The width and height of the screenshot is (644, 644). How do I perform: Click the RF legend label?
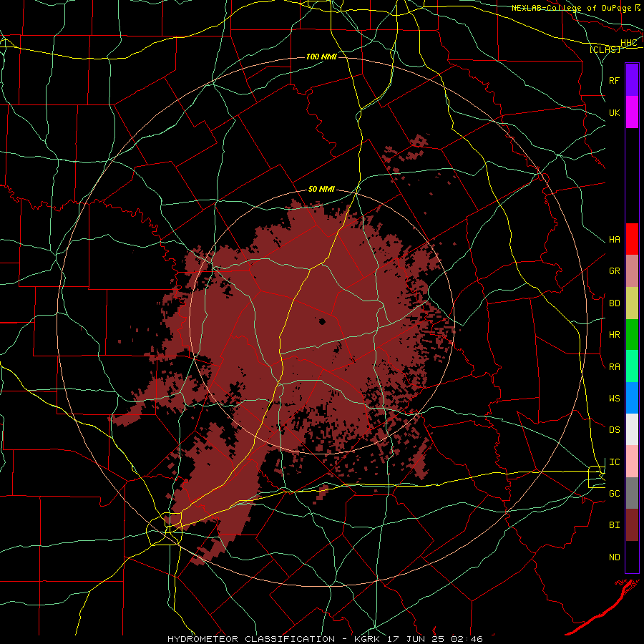pos(615,80)
